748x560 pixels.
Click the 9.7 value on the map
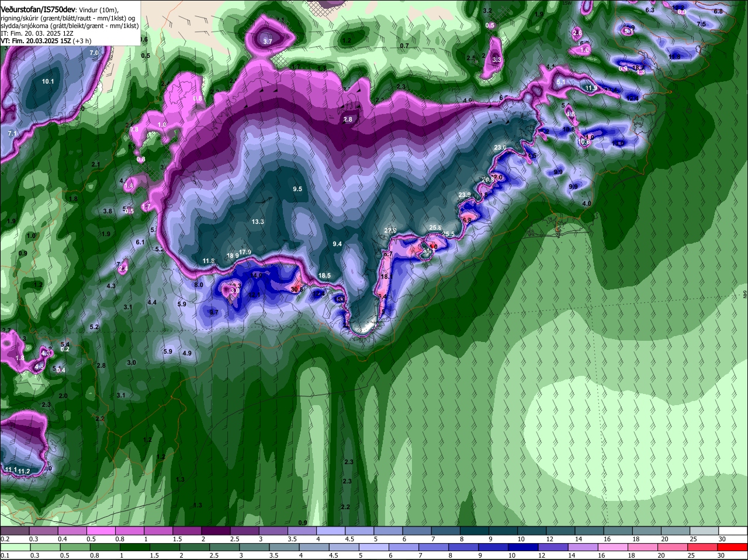[214, 313]
